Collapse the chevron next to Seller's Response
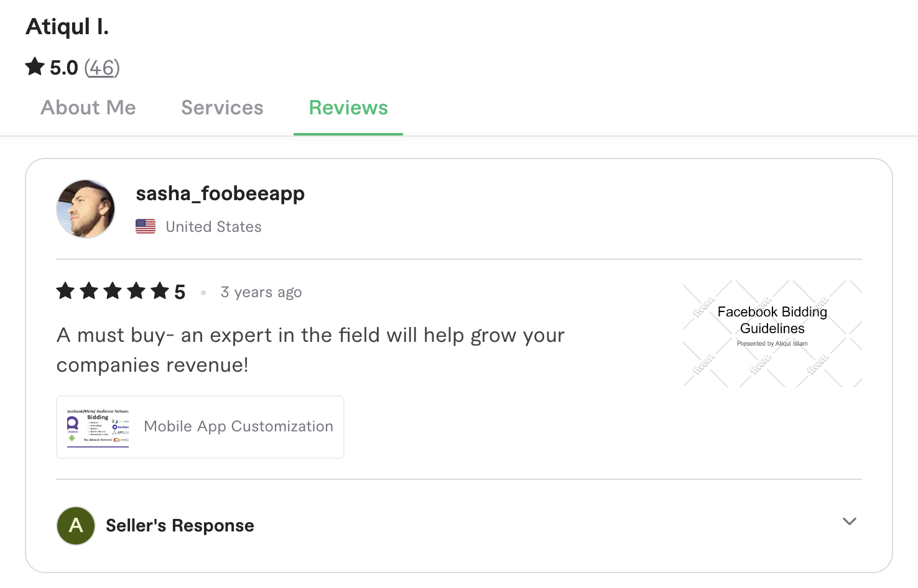Screen dimensions: 918x588 (850, 522)
